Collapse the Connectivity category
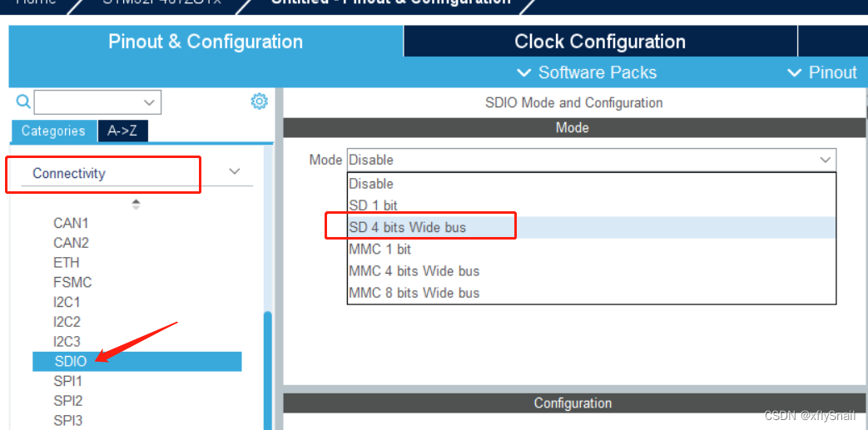 [x=234, y=172]
